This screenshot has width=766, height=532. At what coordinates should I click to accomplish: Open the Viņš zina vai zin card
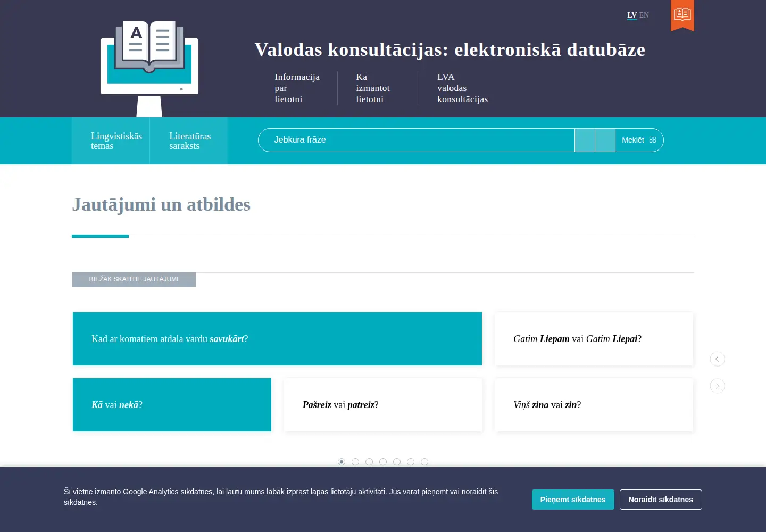coord(594,405)
